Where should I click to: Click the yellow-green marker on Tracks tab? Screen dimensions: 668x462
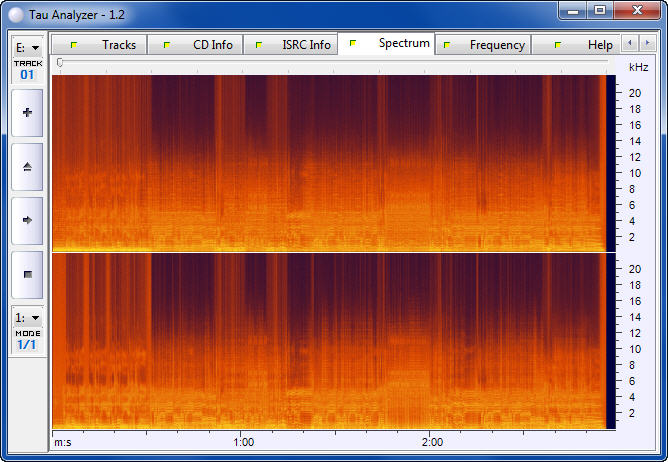coord(74,45)
